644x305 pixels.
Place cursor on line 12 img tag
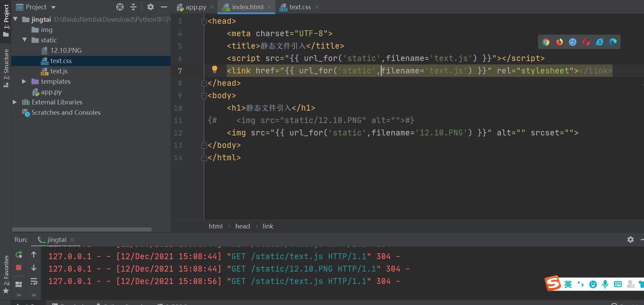[402, 133]
